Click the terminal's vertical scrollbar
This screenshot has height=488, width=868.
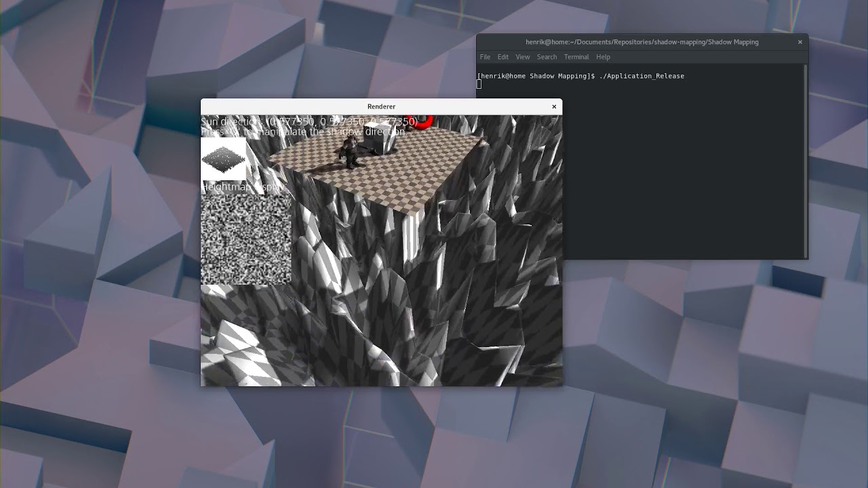point(805,161)
